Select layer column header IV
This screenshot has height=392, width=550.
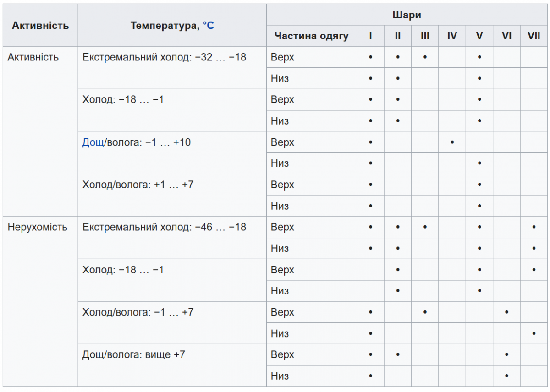tap(452, 36)
